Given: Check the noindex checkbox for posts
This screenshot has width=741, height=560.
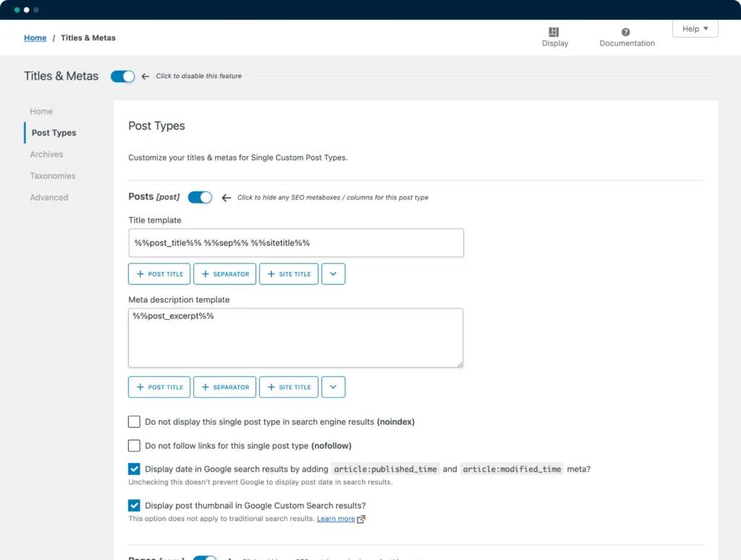Looking at the screenshot, I should click(134, 422).
